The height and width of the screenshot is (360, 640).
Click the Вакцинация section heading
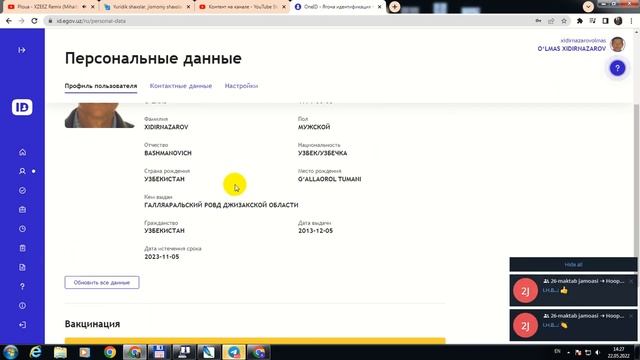[92, 324]
